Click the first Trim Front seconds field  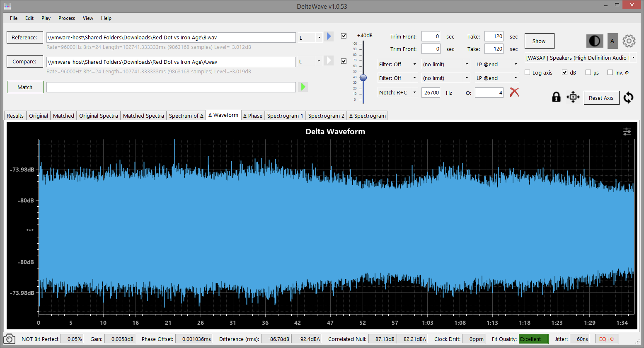[431, 36]
